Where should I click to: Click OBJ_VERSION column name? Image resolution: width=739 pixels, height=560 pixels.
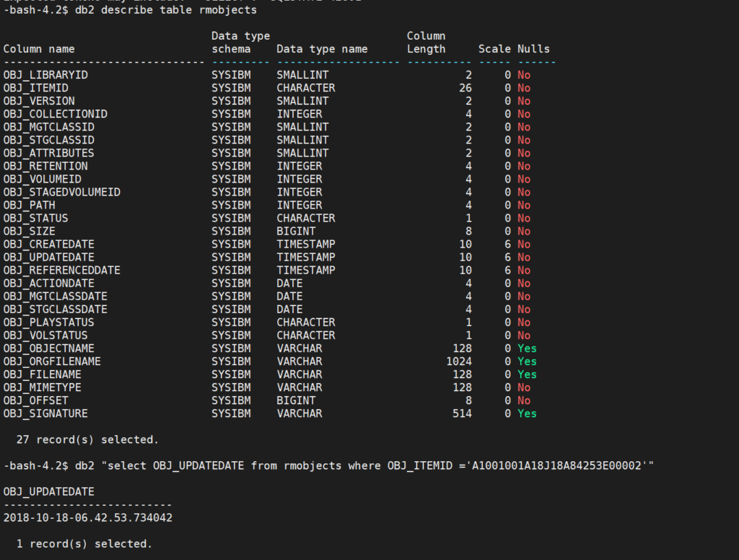(x=39, y=101)
